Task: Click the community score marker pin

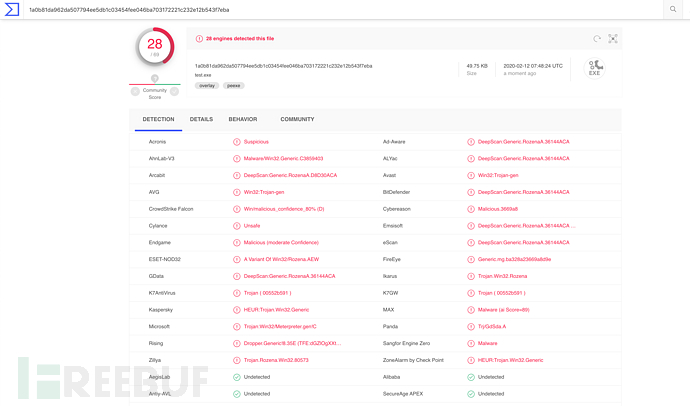Action: pos(155,78)
